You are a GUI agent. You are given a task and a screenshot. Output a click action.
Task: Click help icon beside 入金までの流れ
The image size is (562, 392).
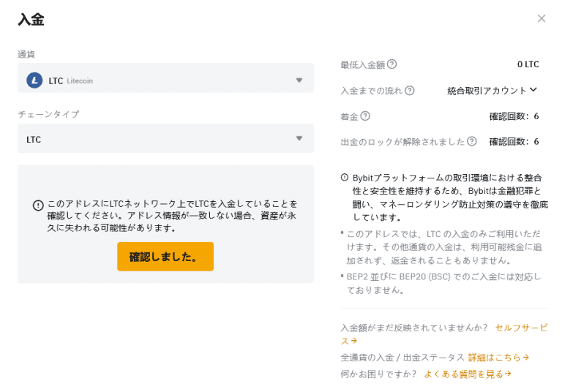(x=410, y=91)
